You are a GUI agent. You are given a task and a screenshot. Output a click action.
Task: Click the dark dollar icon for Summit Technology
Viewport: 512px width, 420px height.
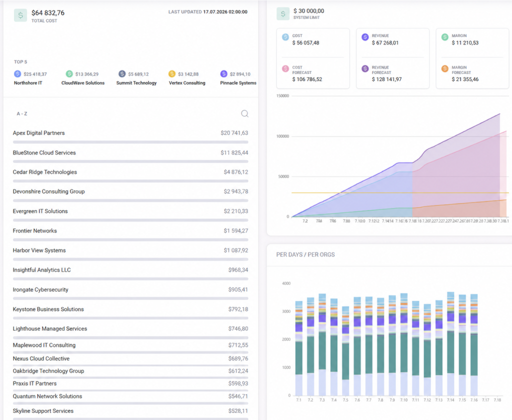[x=122, y=74]
